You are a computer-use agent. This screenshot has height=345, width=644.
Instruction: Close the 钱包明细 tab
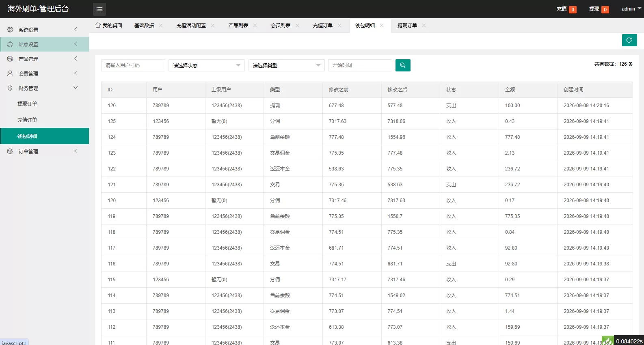point(382,25)
